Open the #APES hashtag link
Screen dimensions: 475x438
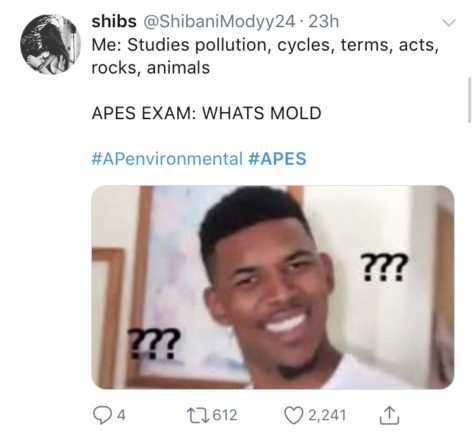277,158
